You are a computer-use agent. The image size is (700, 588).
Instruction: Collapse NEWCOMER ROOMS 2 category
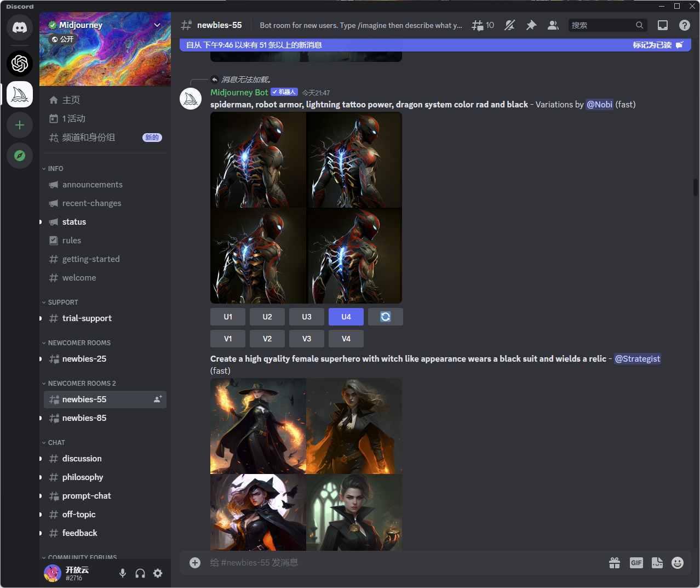tap(79, 384)
